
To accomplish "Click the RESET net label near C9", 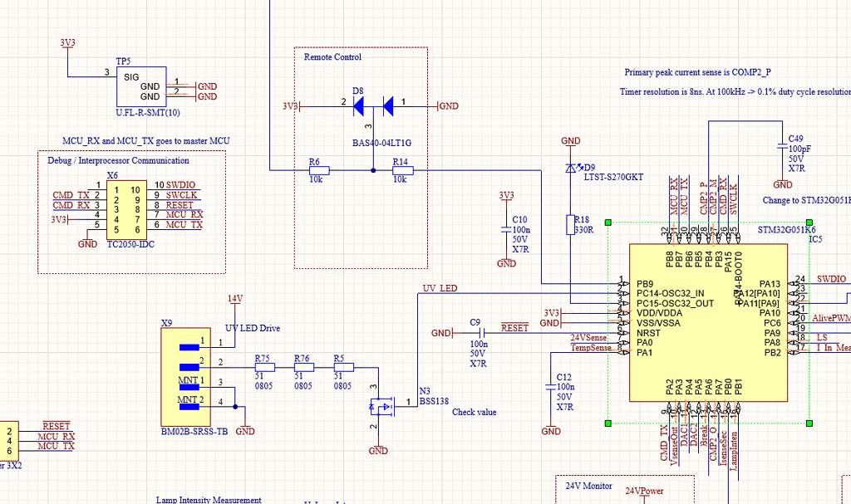I will click(x=514, y=328).
